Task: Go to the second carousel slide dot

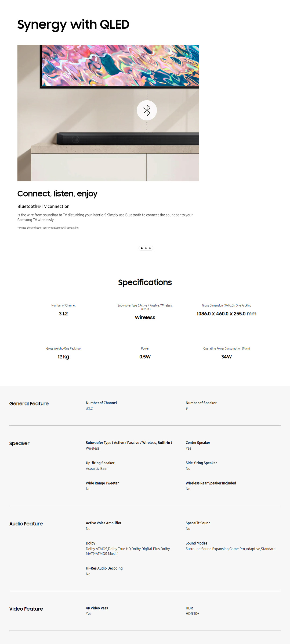Action: [146, 248]
